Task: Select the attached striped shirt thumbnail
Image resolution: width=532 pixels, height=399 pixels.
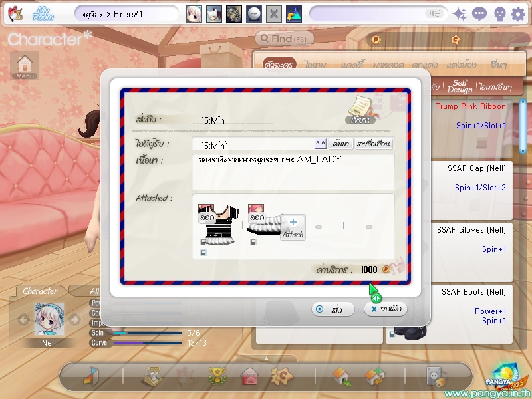Action: (x=219, y=225)
